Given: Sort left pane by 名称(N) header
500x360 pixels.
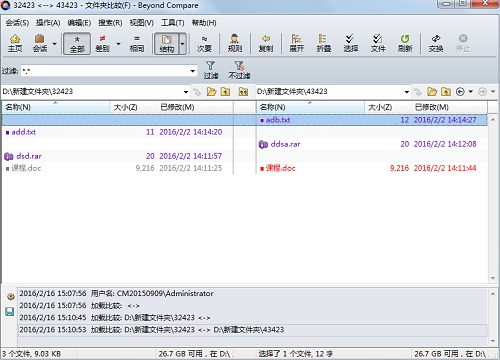Looking at the screenshot, I should pyautogui.click(x=56, y=107).
